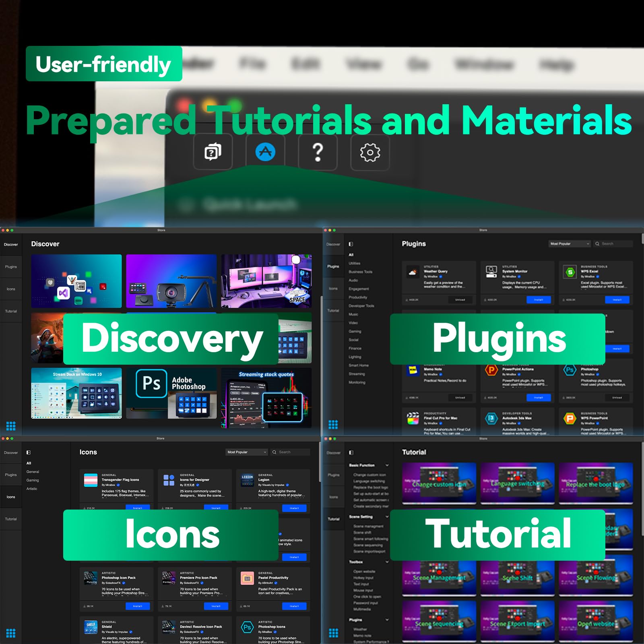Click the WPS PowerPoint plugin icon
The image size is (644, 644).
click(x=570, y=419)
